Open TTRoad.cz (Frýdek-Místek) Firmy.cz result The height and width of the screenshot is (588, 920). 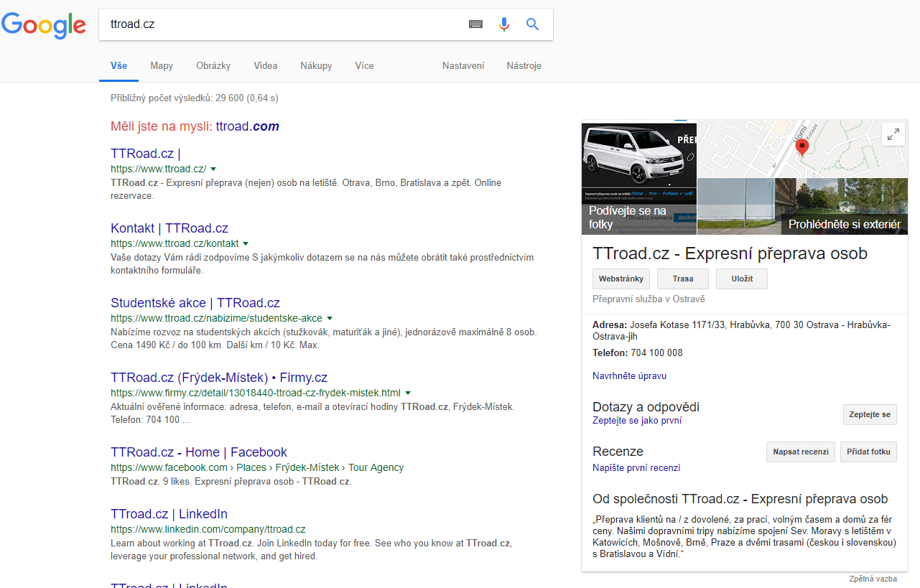pyautogui.click(x=219, y=378)
